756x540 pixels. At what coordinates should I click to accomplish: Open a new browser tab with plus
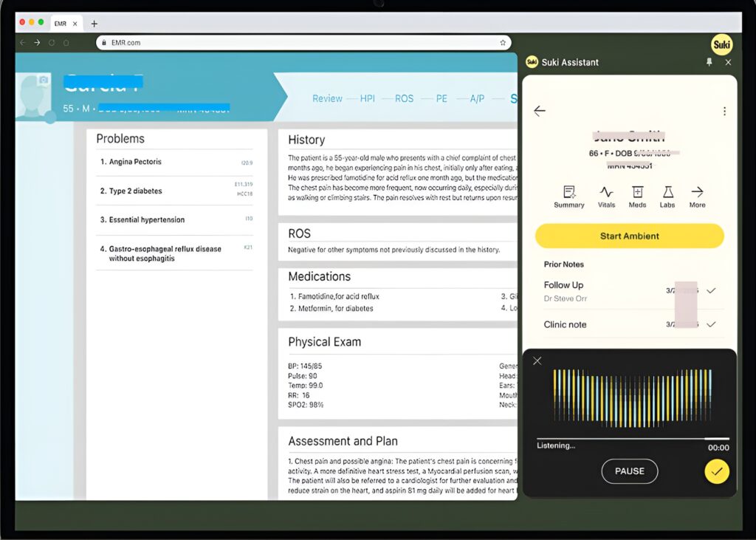[94, 24]
